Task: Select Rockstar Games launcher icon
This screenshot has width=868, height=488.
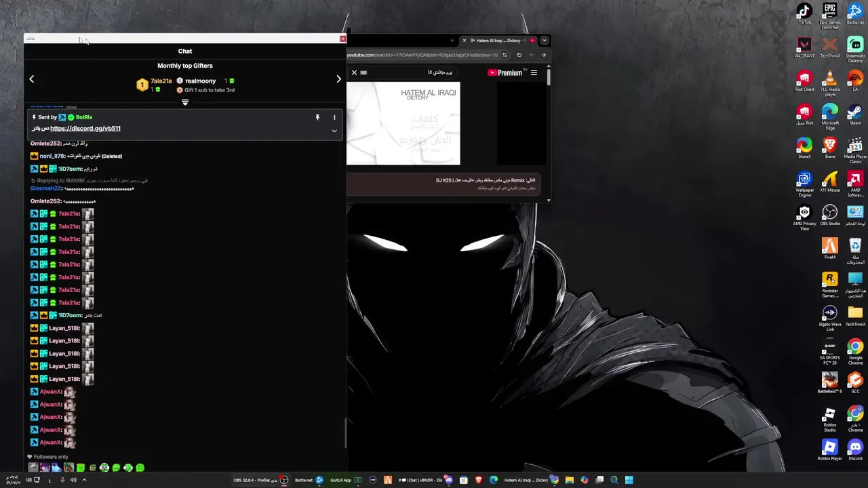Action: [830, 284]
